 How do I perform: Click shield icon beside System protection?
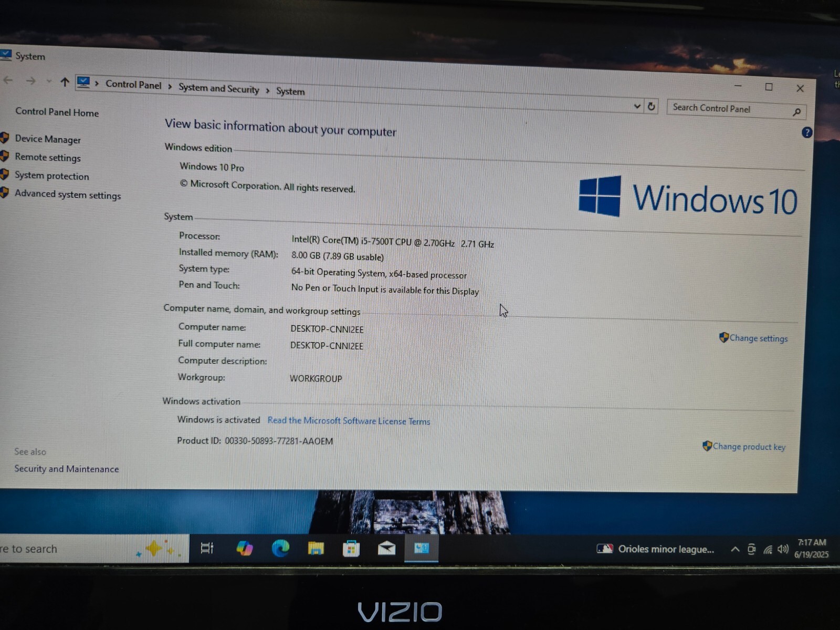tap(4, 174)
